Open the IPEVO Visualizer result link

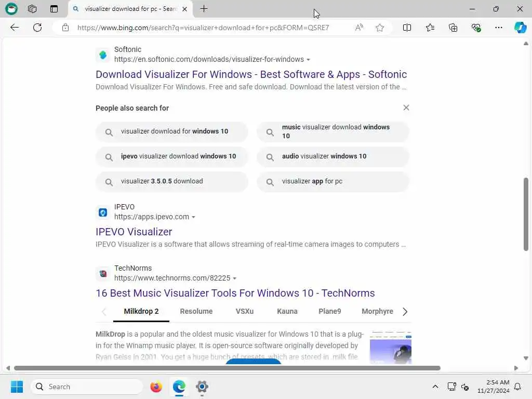point(134,232)
